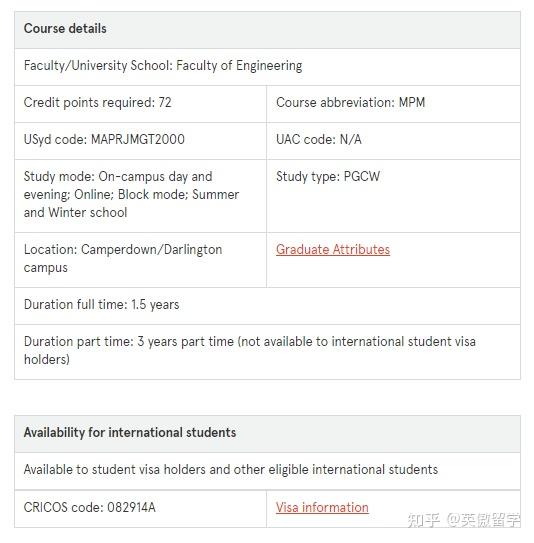This screenshot has width=534, height=543.
Task: Select the Faculty of Engineering row
Action: (267, 67)
